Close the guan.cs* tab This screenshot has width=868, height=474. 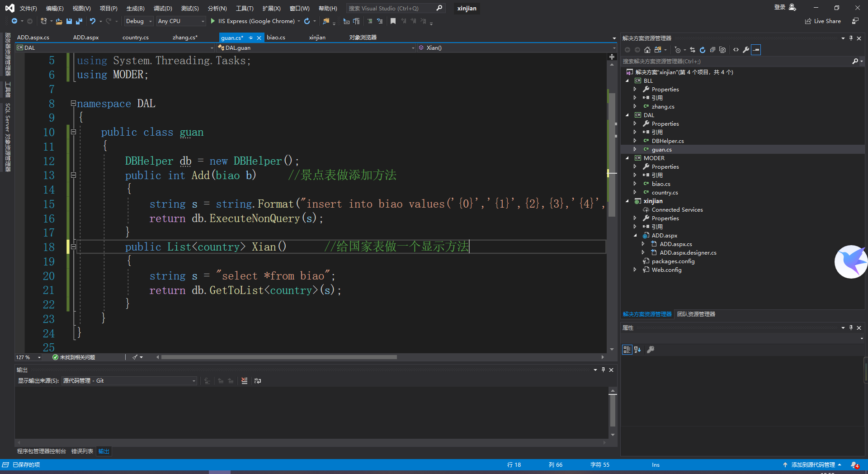tap(259, 38)
